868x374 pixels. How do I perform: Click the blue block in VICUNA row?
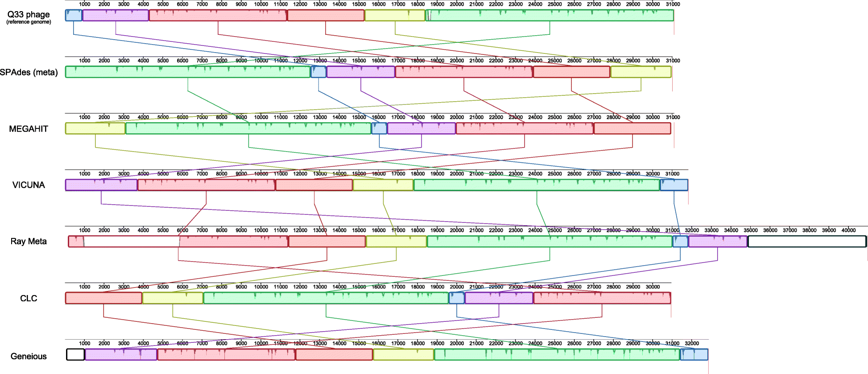(x=674, y=185)
